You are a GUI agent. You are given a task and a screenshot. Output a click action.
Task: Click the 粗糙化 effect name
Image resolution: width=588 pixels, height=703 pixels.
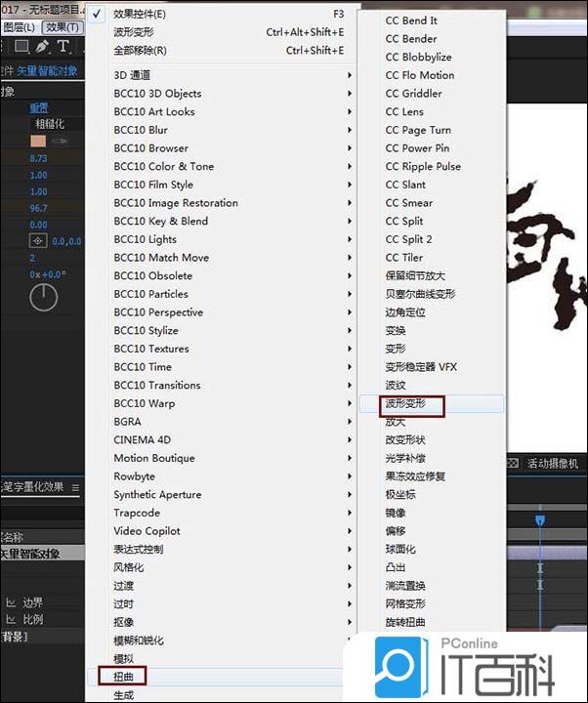50,124
